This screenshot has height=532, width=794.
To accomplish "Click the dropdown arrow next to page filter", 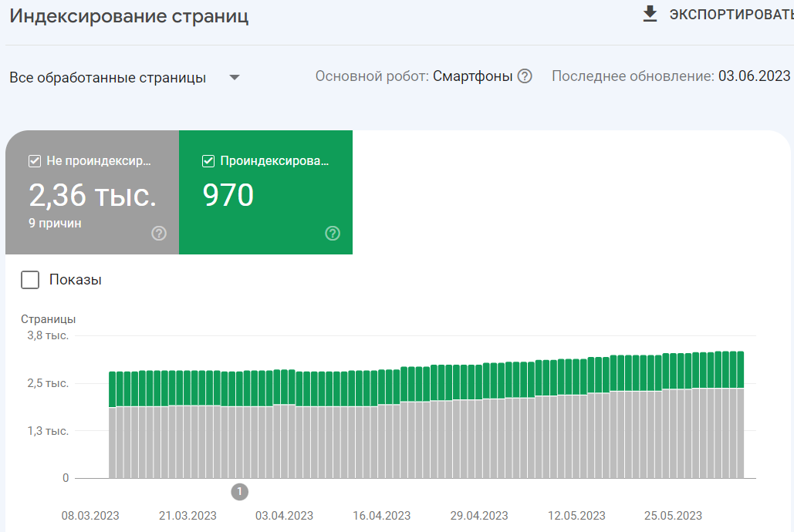I will (x=234, y=77).
